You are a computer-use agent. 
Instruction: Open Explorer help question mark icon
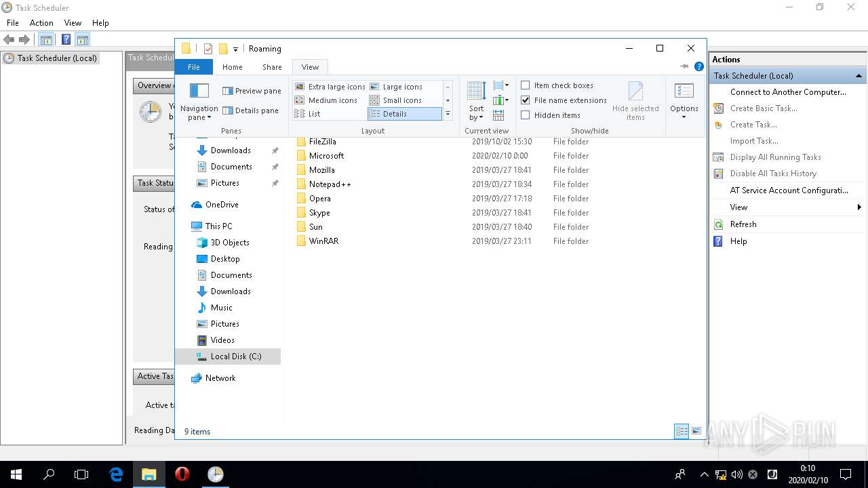(699, 66)
